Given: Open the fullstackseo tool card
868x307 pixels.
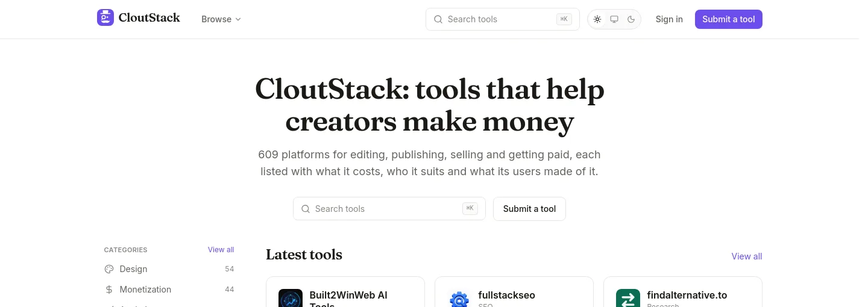Looking at the screenshot, I should (x=514, y=292).
